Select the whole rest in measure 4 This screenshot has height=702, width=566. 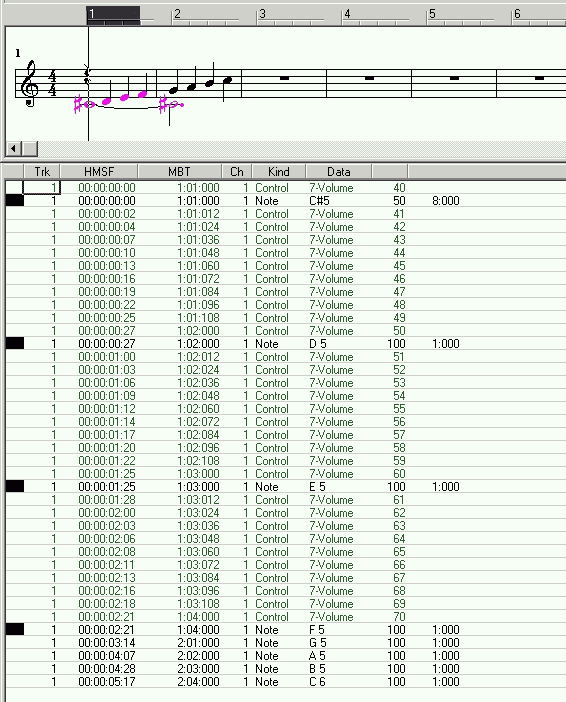[x=369, y=78]
